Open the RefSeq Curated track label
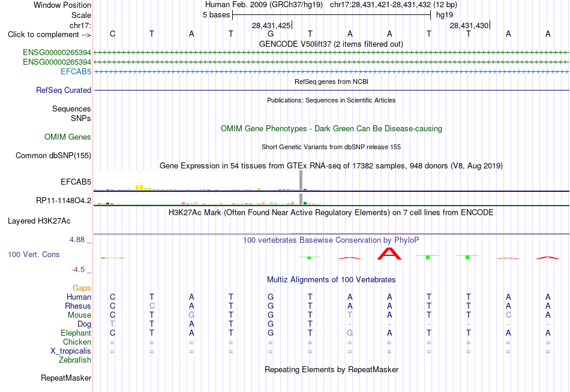 (63, 90)
